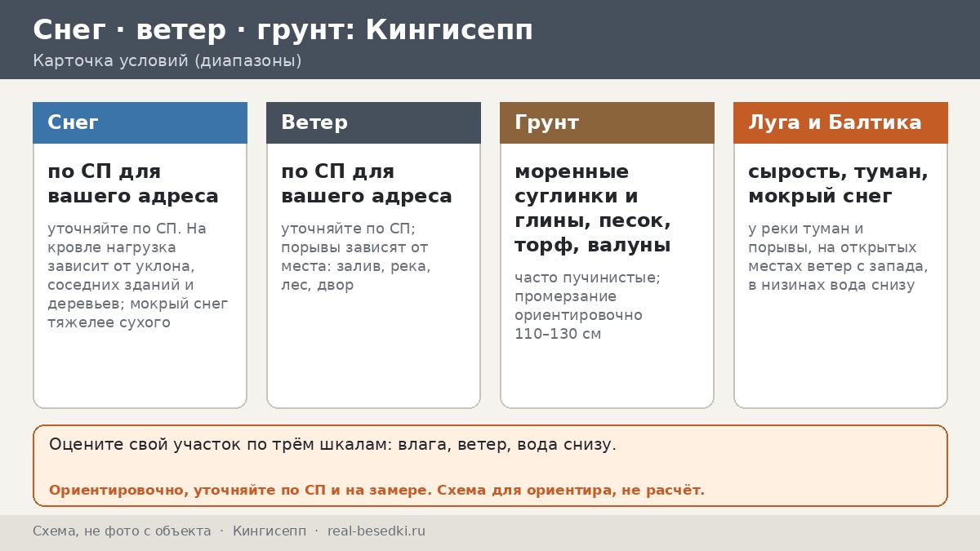Click the orange 'Луга и Балтика' card header
Image resolution: width=980 pixels, height=551 pixels.
840,122
